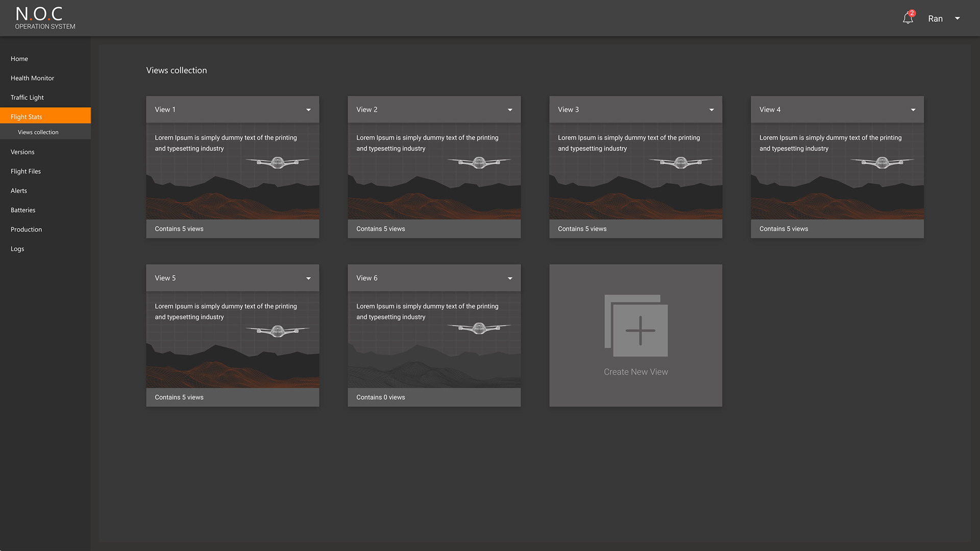The height and width of the screenshot is (551, 980).
Task: Open Health Monitor in the sidebar
Action: 32,78
